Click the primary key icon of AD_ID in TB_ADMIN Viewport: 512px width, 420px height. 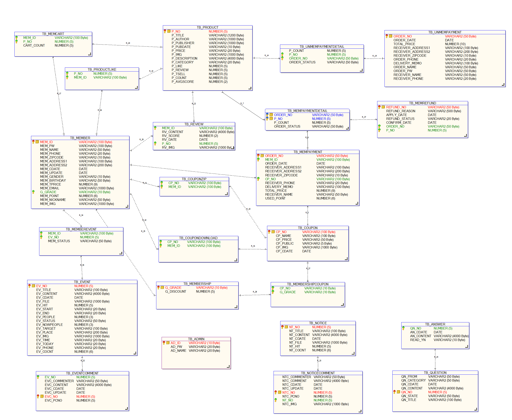(164, 343)
